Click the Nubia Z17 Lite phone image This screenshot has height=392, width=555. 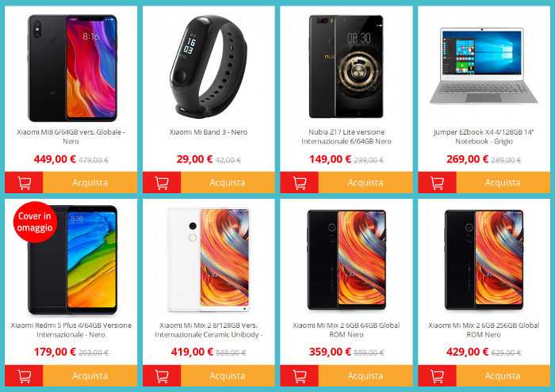(x=346, y=67)
